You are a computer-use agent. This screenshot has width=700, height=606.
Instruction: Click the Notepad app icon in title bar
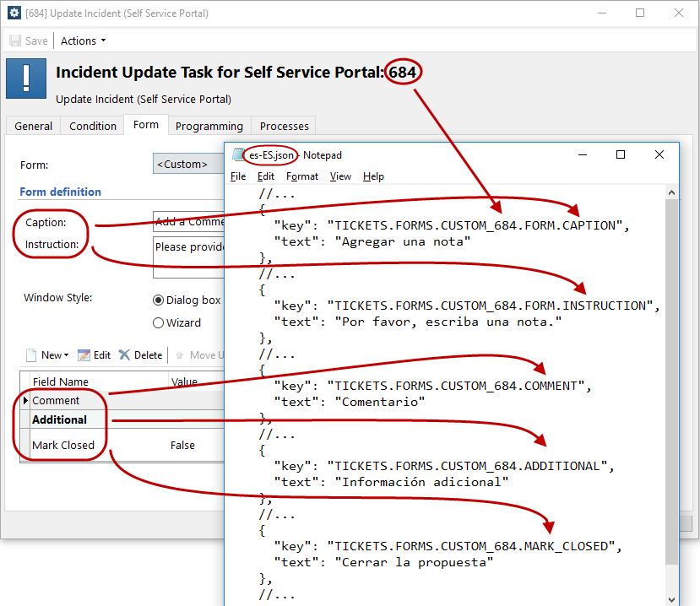tap(238, 154)
